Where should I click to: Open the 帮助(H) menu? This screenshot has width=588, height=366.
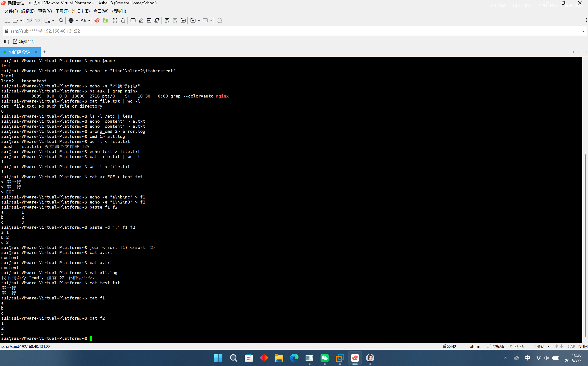click(119, 11)
